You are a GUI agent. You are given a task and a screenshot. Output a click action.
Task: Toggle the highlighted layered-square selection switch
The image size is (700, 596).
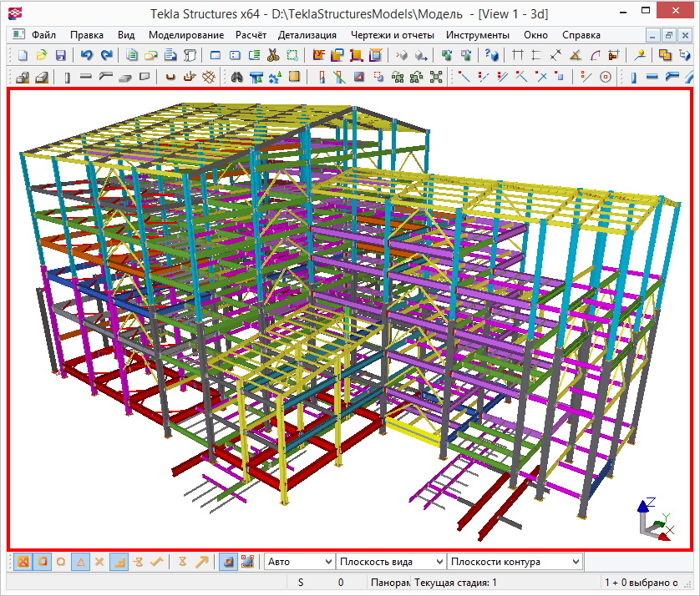228,562
